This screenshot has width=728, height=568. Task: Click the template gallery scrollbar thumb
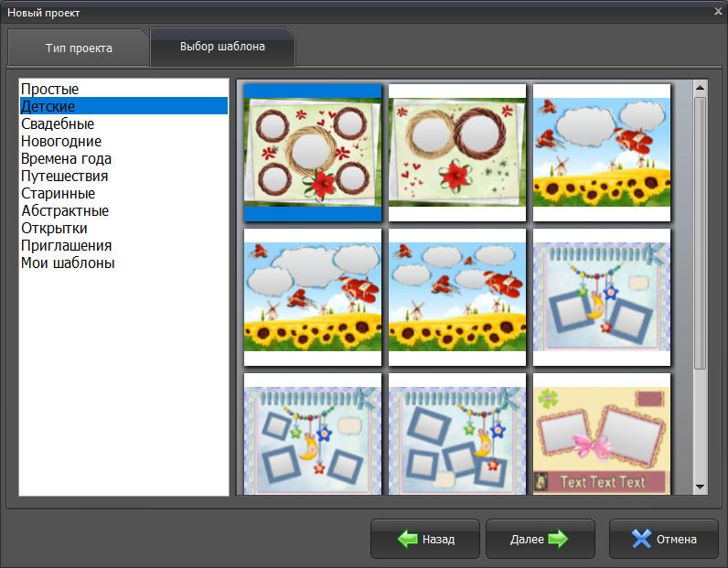click(701, 233)
